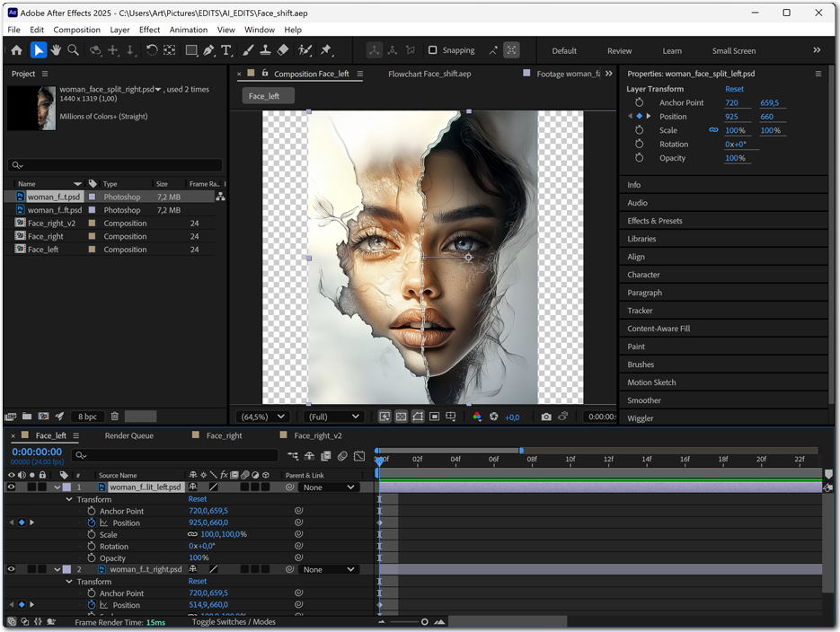Click the Rotation stopwatch in Properties panel
840x632 pixels.
pos(639,144)
